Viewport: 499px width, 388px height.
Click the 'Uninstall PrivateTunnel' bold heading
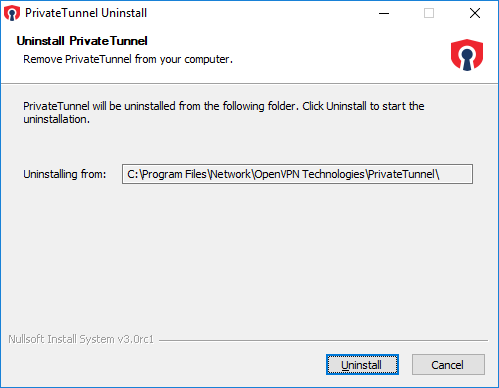(x=82, y=41)
